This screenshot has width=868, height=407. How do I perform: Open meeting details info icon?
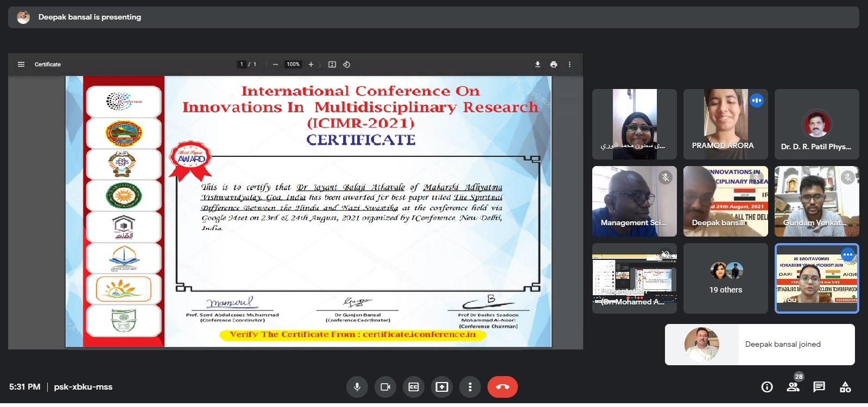pyautogui.click(x=767, y=387)
